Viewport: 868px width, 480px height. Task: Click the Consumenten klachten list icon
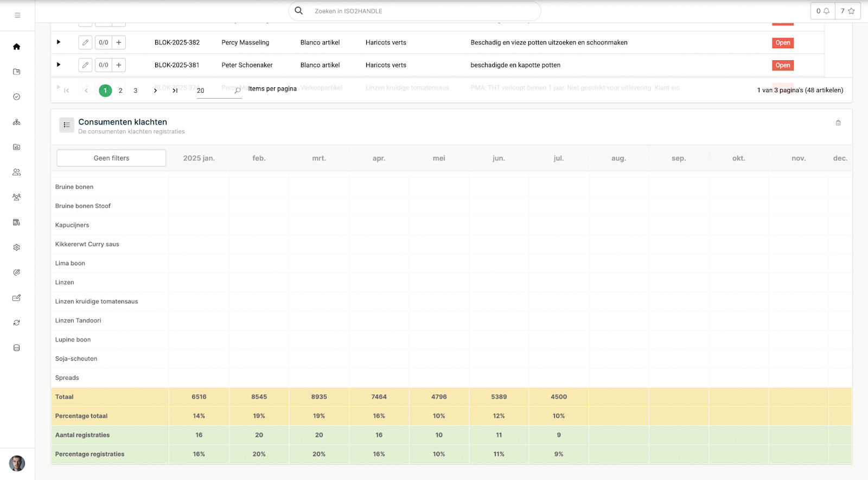point(67,125)
